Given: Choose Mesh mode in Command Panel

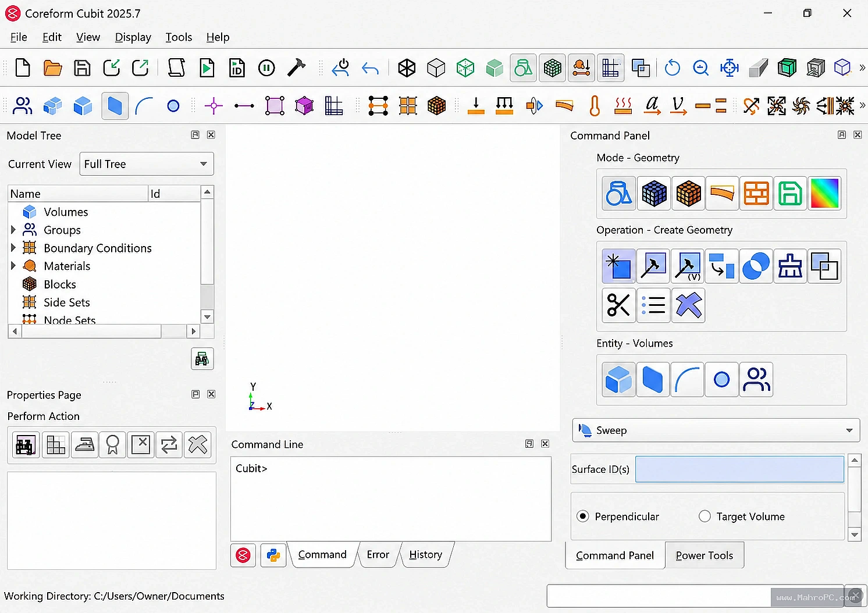Looking at the screenshot, I should (x=654, y=194).
